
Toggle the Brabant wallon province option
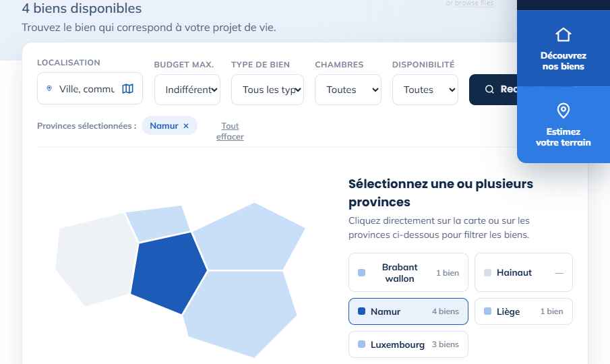point(408,272)
